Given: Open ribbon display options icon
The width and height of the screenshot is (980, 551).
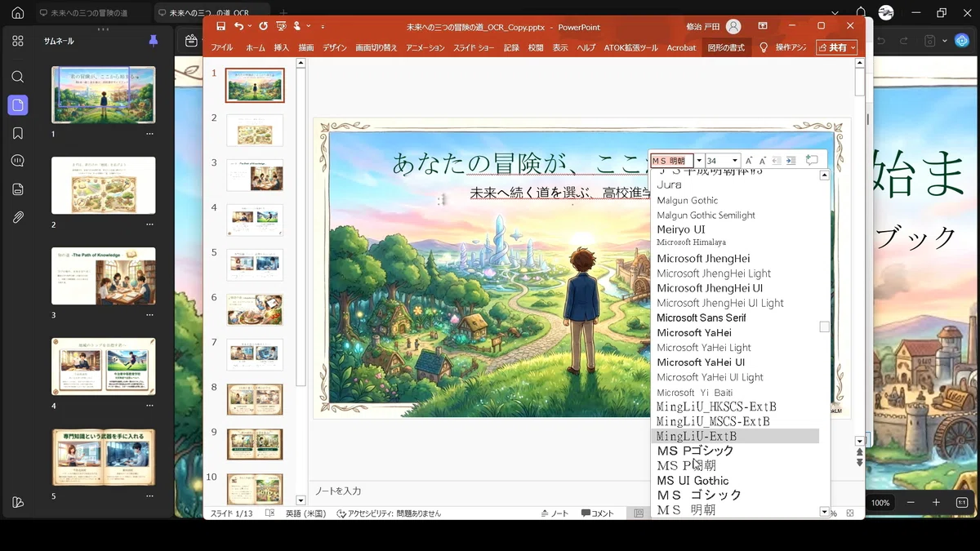Looking at the screenshot, I should (763, 26).
